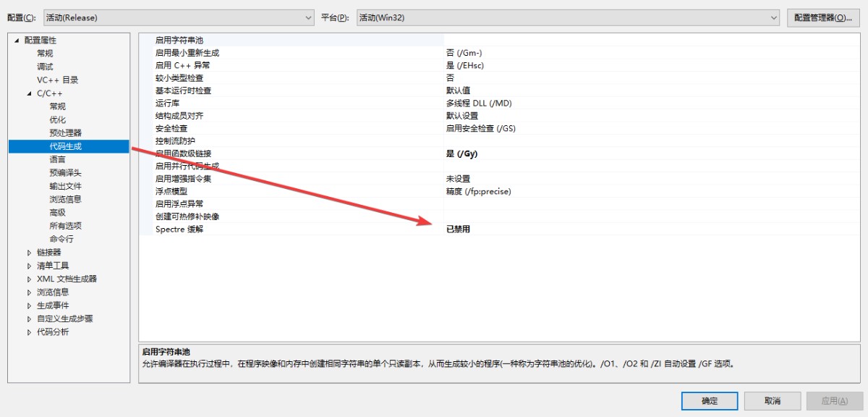Expand the 代码分析 tree node
Viewport: 868px width, 417px height.
[x=30, y=332]
